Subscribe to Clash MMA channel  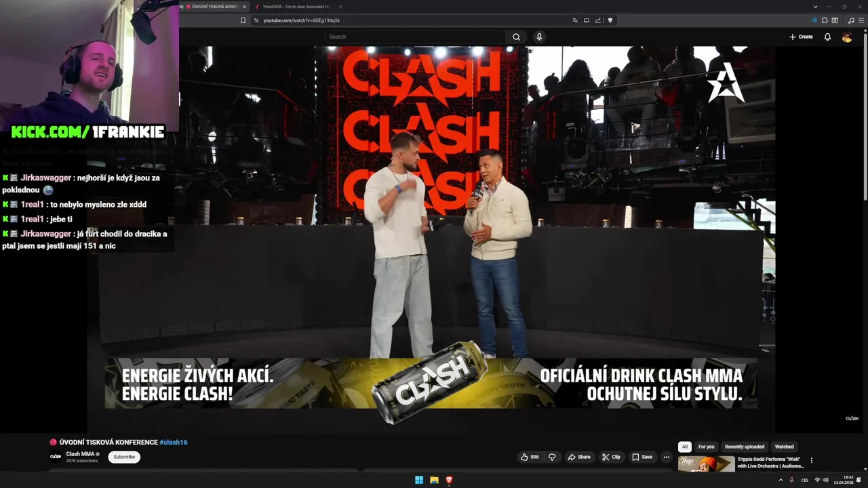coord(124,457)
